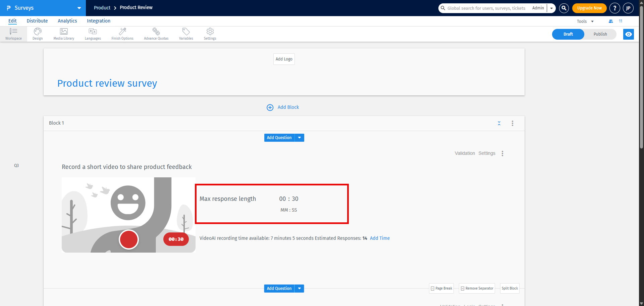Open the help question mark icon

[x=615, y=8]
